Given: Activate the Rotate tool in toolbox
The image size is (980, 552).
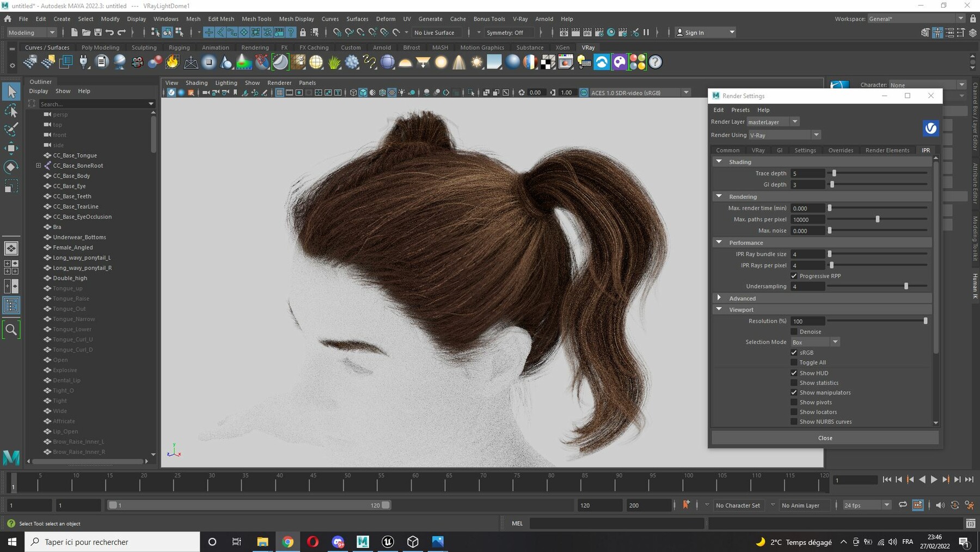Looking at the screenshot, I should pos(11,167).
